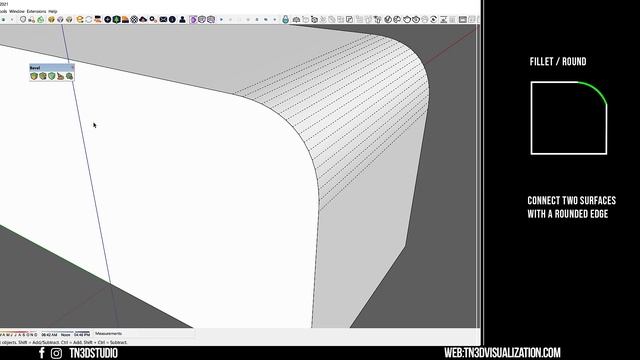
Task: Click the last dark green Bevel toolbar icon
Action: coord(69,76)
